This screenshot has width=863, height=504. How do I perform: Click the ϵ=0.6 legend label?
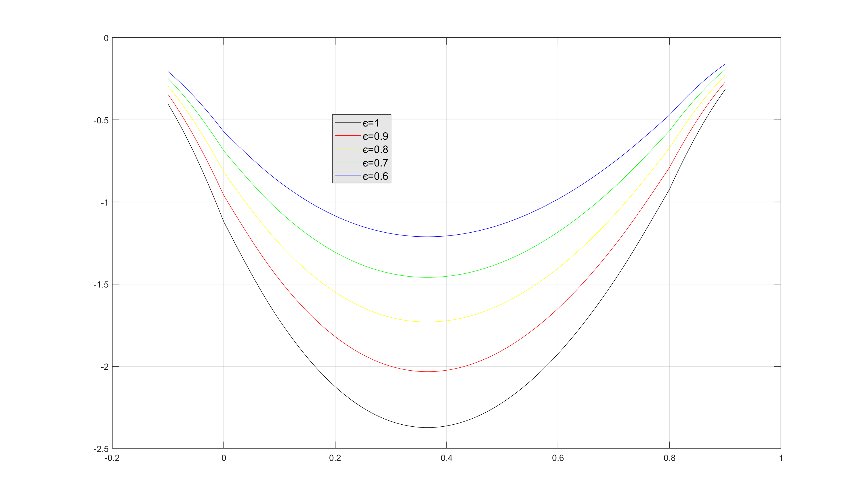click(x=375, y=176)
